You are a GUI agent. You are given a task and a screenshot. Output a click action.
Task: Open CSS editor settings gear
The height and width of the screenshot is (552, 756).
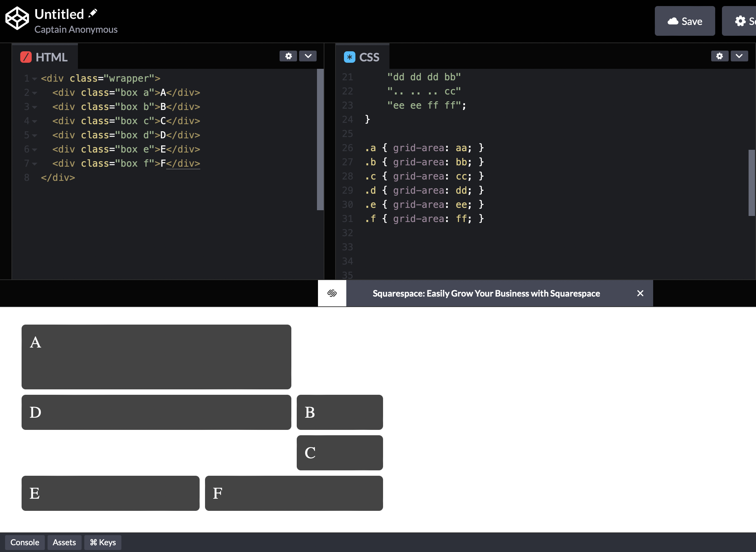tap(720, 56)
